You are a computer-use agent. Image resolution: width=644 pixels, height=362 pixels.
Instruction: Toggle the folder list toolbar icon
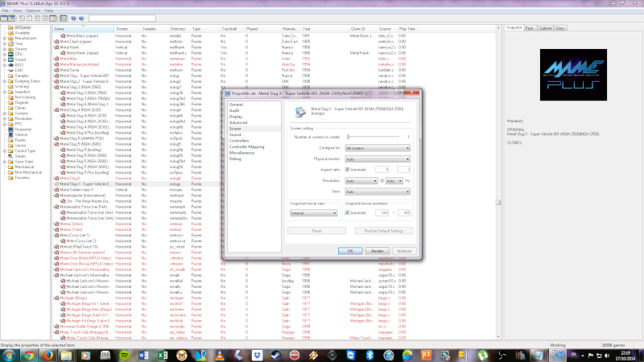pyautogui.click(x=4, y=19)
